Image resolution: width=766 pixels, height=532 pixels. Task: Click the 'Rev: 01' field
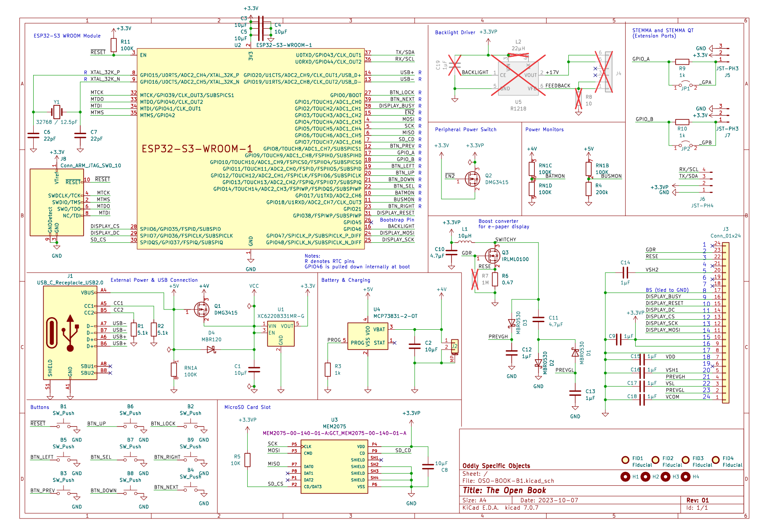[x=697, y=500]
